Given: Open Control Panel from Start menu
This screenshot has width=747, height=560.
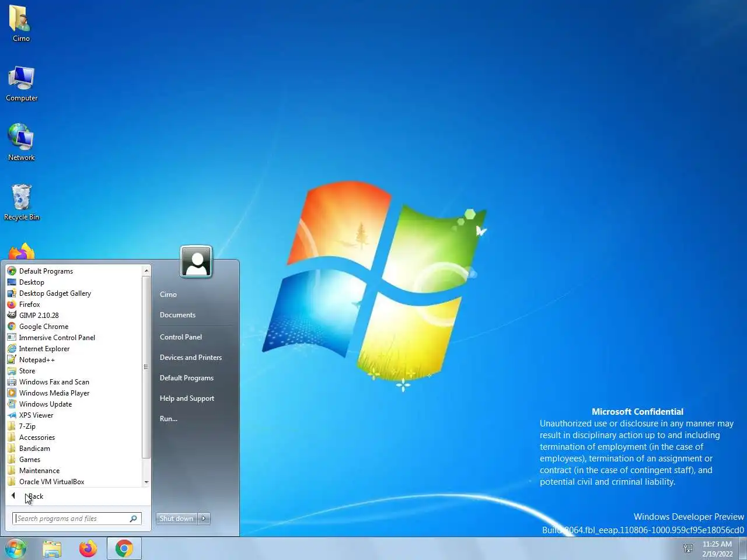Looking at the screenshot, I should (181, 337).
